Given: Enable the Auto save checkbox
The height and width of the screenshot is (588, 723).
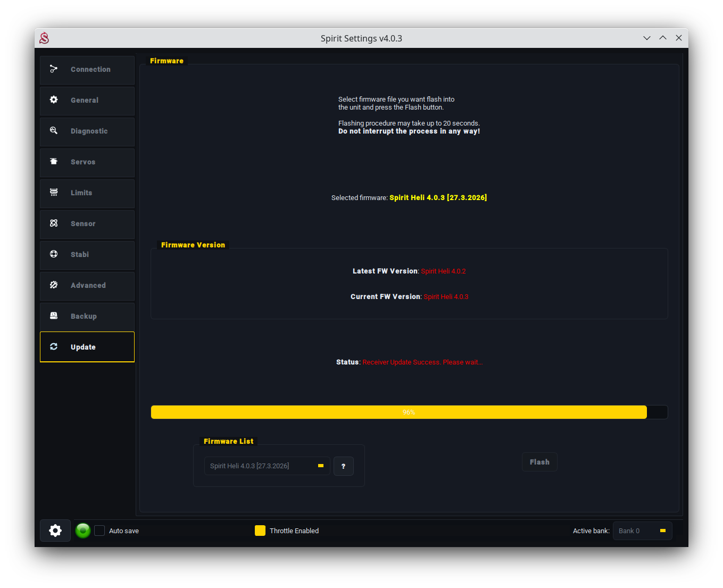Looking at the screenshot, I should coord(99,531).
